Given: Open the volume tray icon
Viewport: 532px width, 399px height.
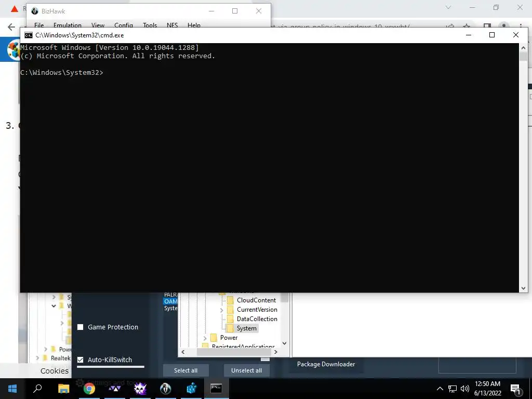Looking at the screenshot, I should (464, 389).
